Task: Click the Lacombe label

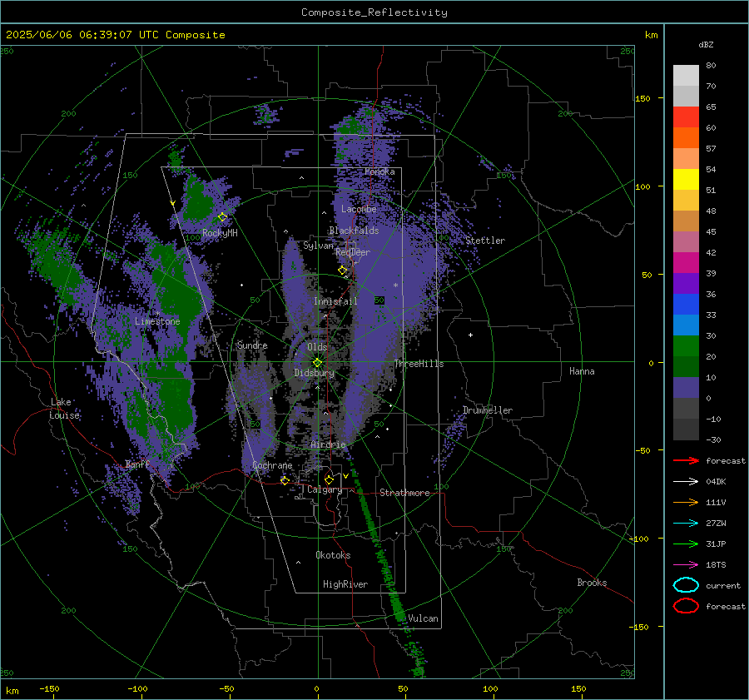Action: pyautogui.click(x=359, y=209)
